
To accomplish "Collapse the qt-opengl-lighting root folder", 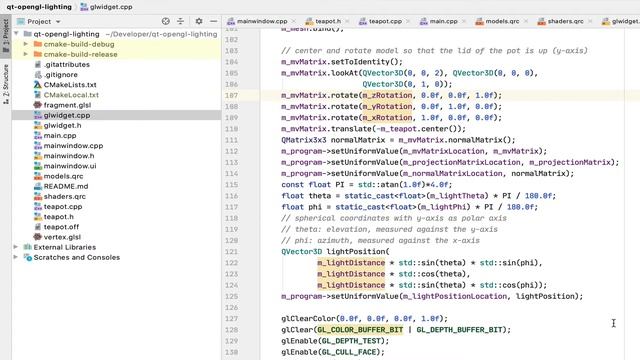I will point(16,34).
